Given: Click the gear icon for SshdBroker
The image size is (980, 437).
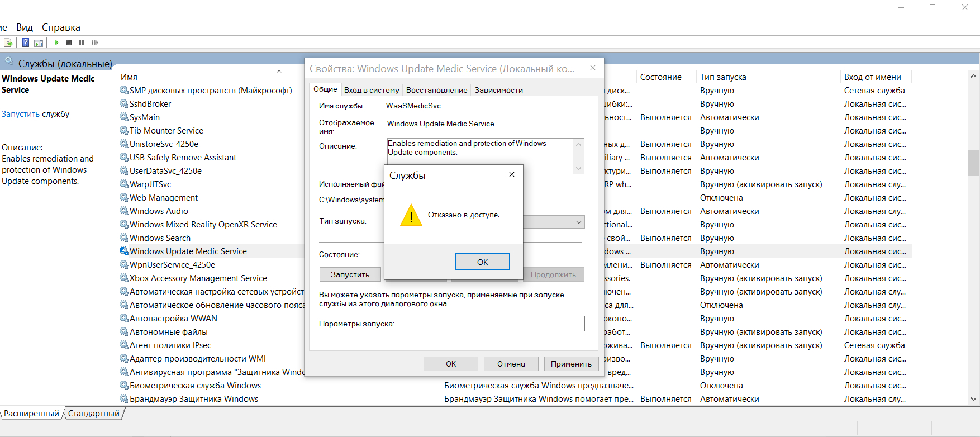Looking at the screenshot, I should click(123, 103).
